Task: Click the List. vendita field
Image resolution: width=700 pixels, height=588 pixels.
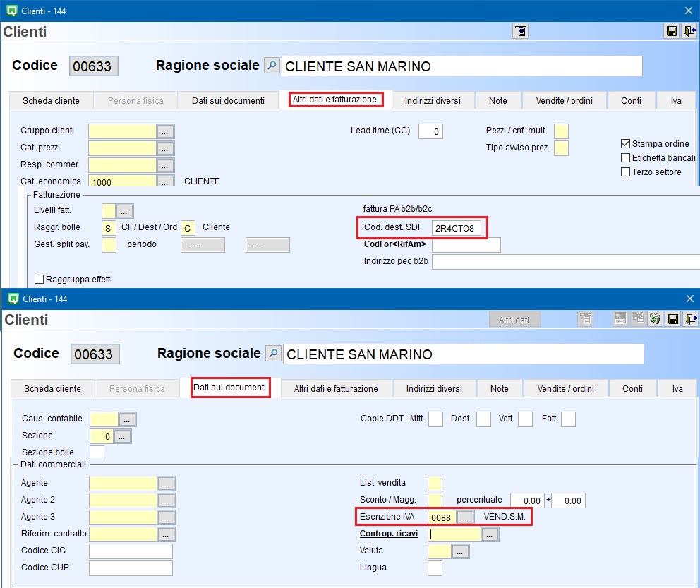Action: point(435,484)
